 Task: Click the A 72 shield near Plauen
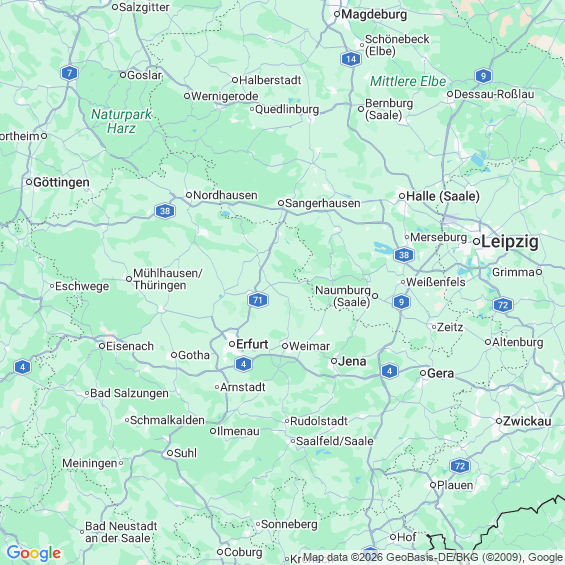(460, 466)
